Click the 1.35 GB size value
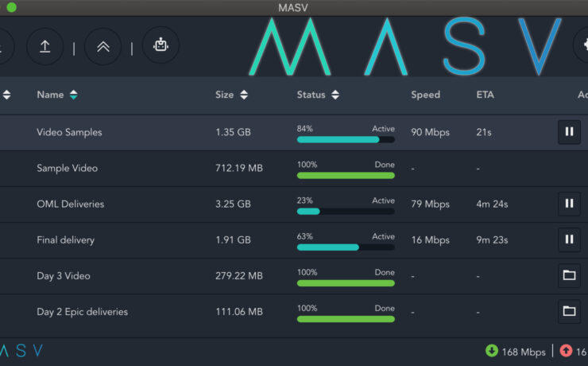The image size is (588, 366). 233,132
